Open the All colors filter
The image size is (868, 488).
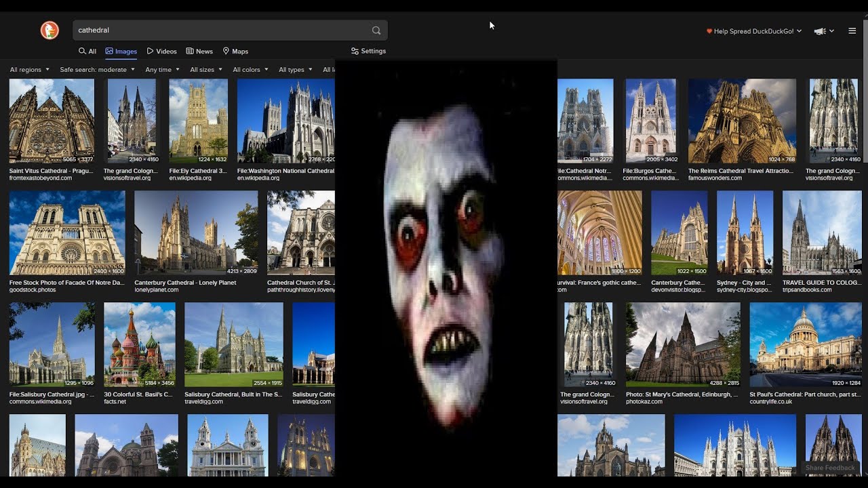(x=249, y=69)
